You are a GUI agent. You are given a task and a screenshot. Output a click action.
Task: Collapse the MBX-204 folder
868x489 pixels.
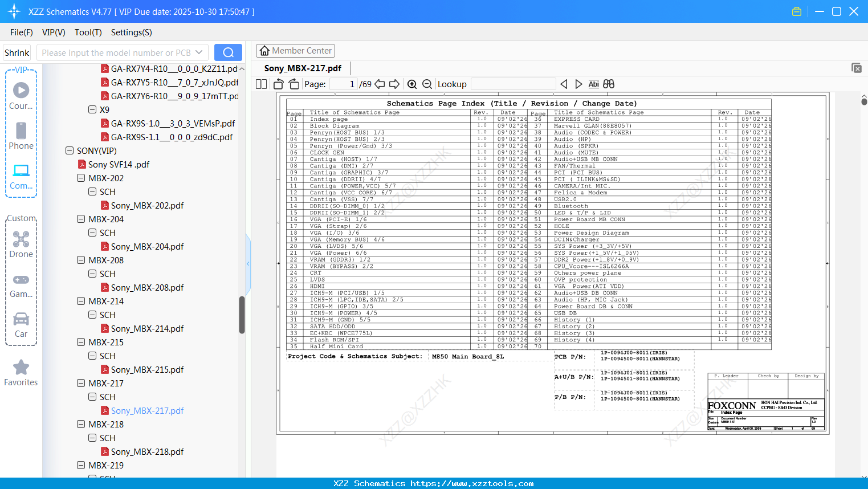81,219
